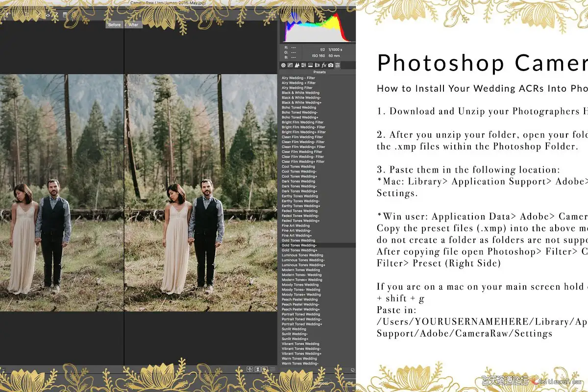Viewport: 588px width, 392px height.
Task: Copy current settings to Before icon
Action: (x=265, y=369)
